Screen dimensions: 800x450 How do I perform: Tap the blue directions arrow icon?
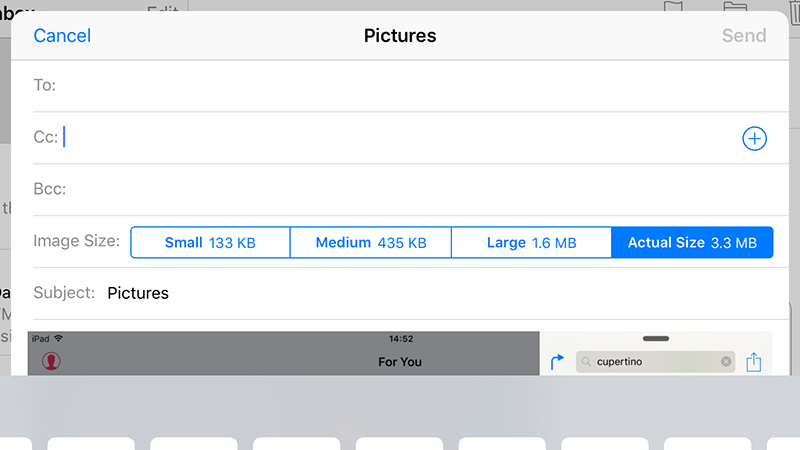pyautogui.click(x=557, y=361)
